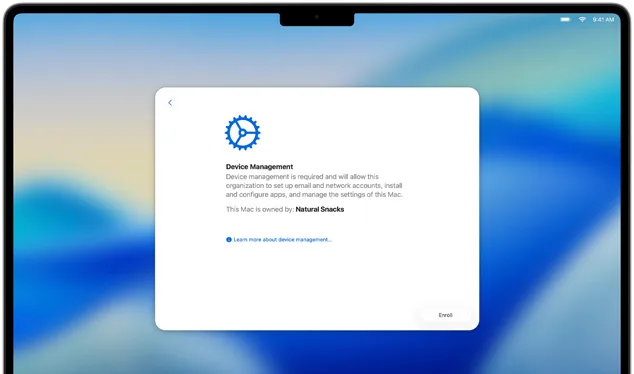Click the Natural Snacks organization name
Image resolution: width=634 pixels, height=374 pixels.
click(x=320, y=209)
